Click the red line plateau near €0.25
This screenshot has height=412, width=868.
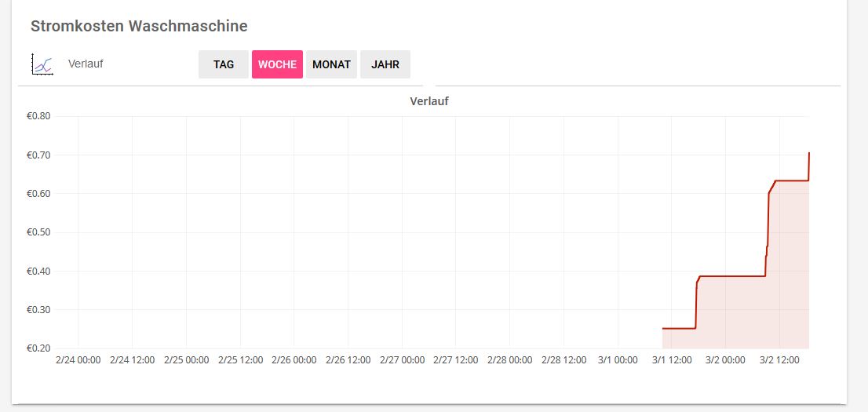tap(679, 328)
